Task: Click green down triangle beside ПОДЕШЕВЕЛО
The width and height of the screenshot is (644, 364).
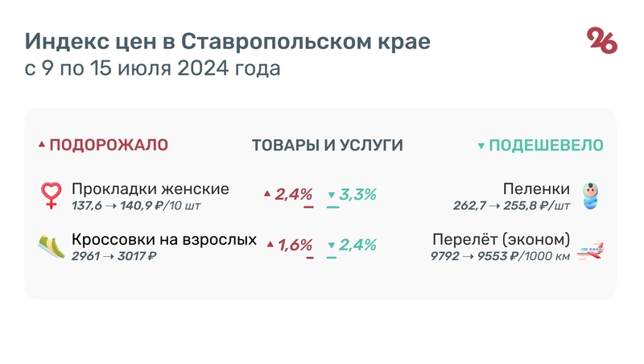Action: [x=481, y=147]
